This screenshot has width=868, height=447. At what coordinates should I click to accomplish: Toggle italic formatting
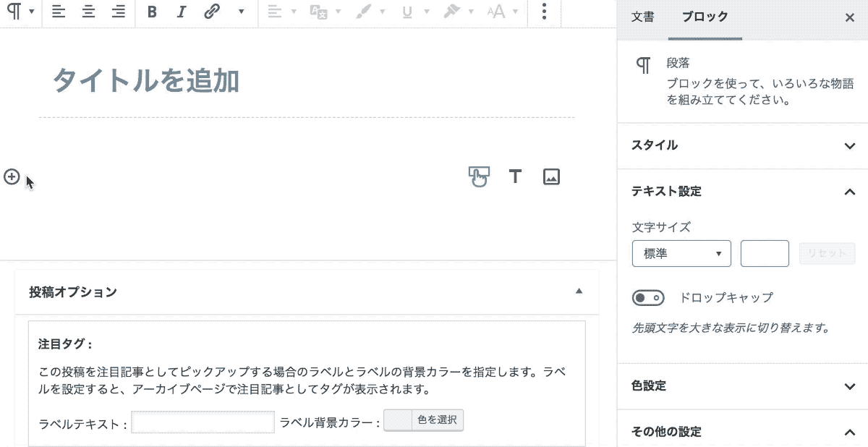pyautogui.click(x=181, y=12)
